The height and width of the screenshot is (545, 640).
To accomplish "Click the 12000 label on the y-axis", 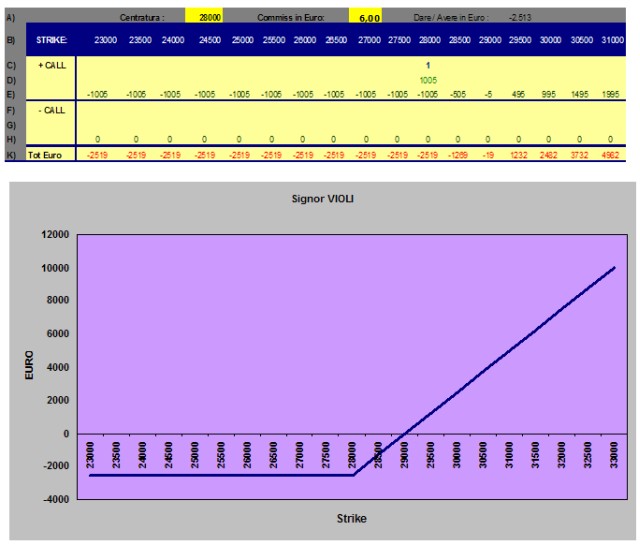I will 56,235.
